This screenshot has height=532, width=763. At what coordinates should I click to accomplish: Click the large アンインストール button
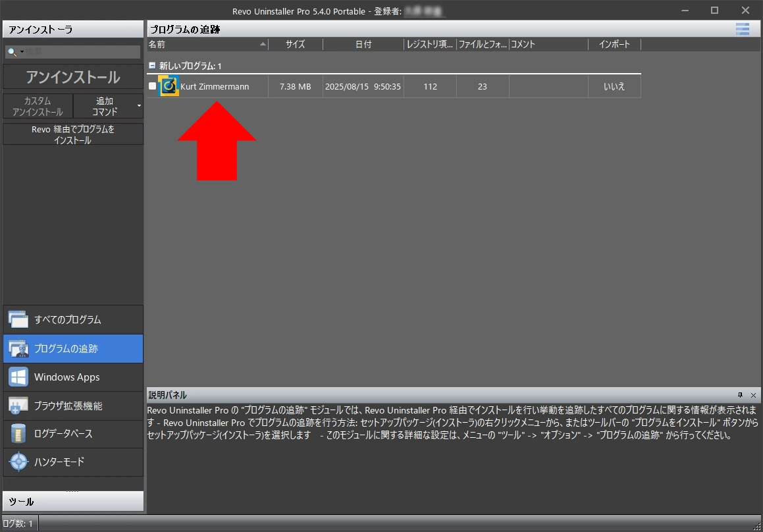[x=73, y=77]
